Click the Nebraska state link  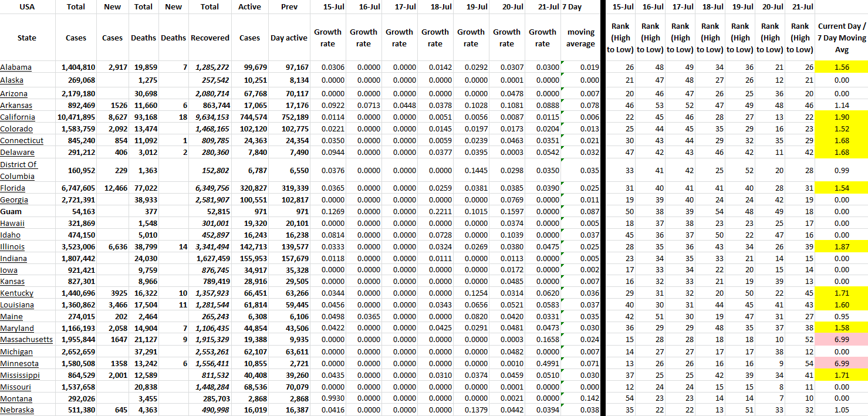tap(17, 410)
